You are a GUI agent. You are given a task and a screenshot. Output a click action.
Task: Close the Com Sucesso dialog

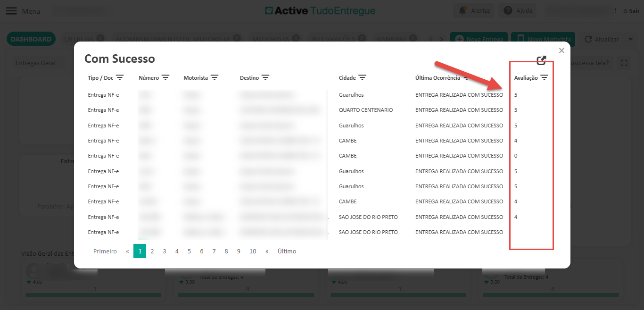tap(561, 50)
